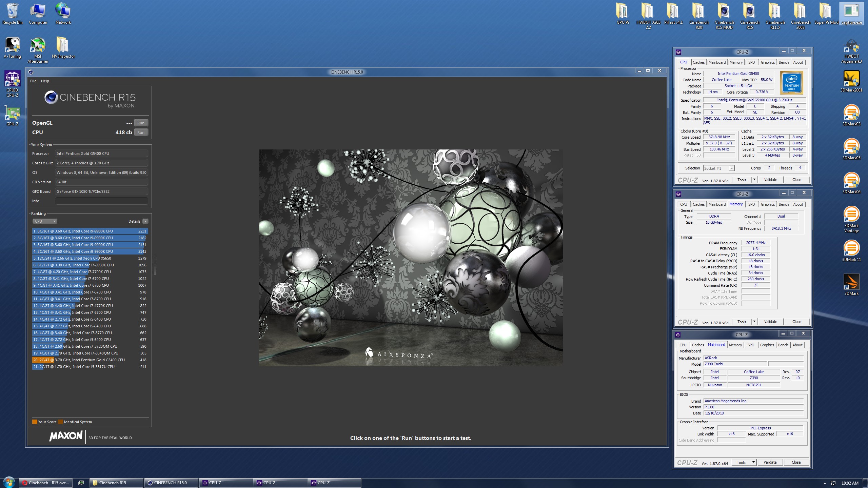Open the GPU Pi folder on the desktop
Viewport: 868px width, 488px height.
[623, 14]
